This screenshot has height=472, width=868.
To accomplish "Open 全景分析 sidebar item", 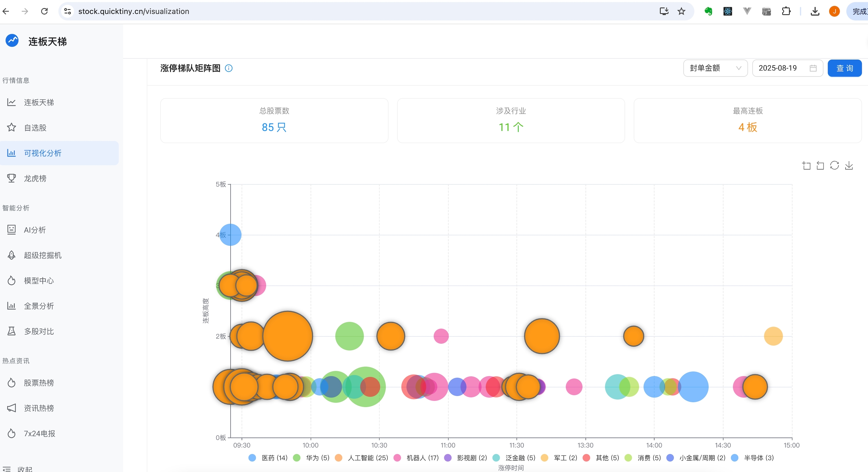I will (59, 306).
